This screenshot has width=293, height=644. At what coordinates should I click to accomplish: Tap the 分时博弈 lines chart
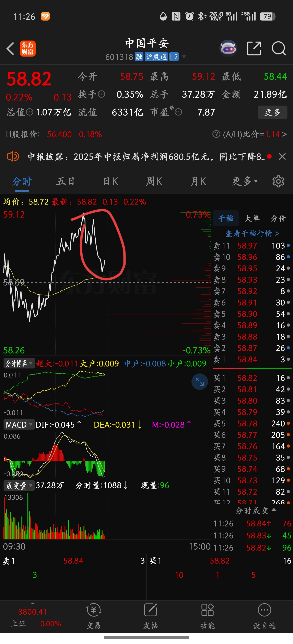(107, 394)
